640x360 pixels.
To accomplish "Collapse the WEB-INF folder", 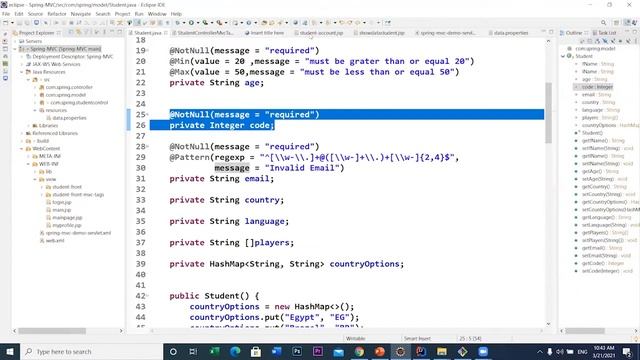I will pos(28,164).
